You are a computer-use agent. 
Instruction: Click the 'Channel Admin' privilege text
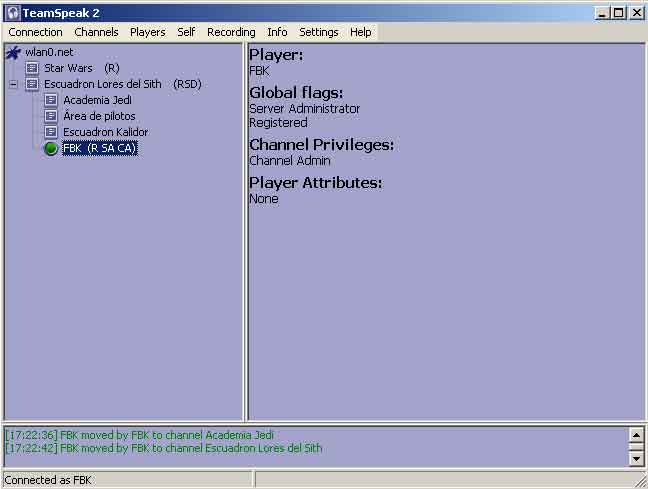290,160
